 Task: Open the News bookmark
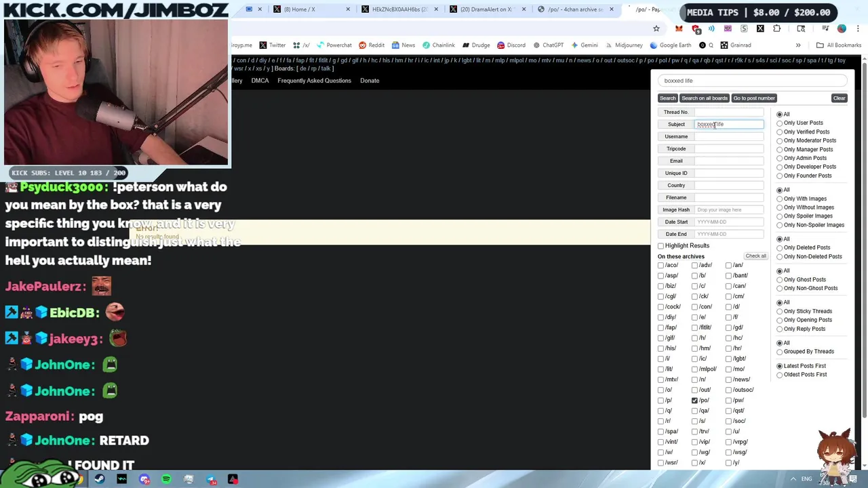(403, 45)
